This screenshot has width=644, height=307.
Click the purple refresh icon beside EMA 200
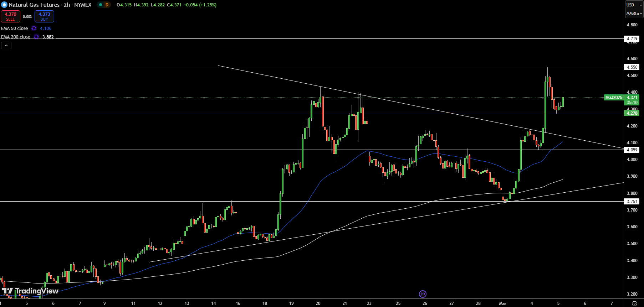[36, 37]
